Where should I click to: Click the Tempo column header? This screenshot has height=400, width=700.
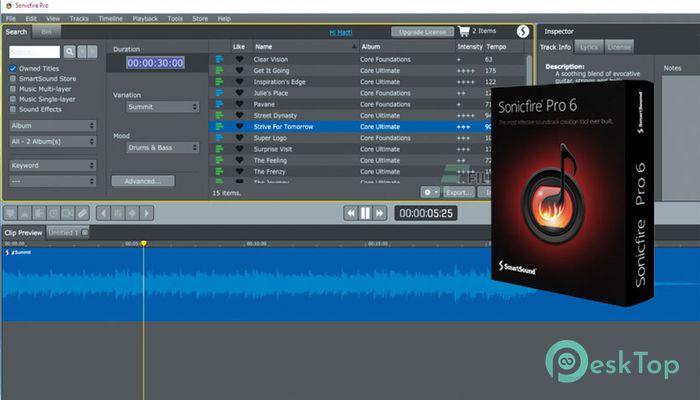coord(496,46)
